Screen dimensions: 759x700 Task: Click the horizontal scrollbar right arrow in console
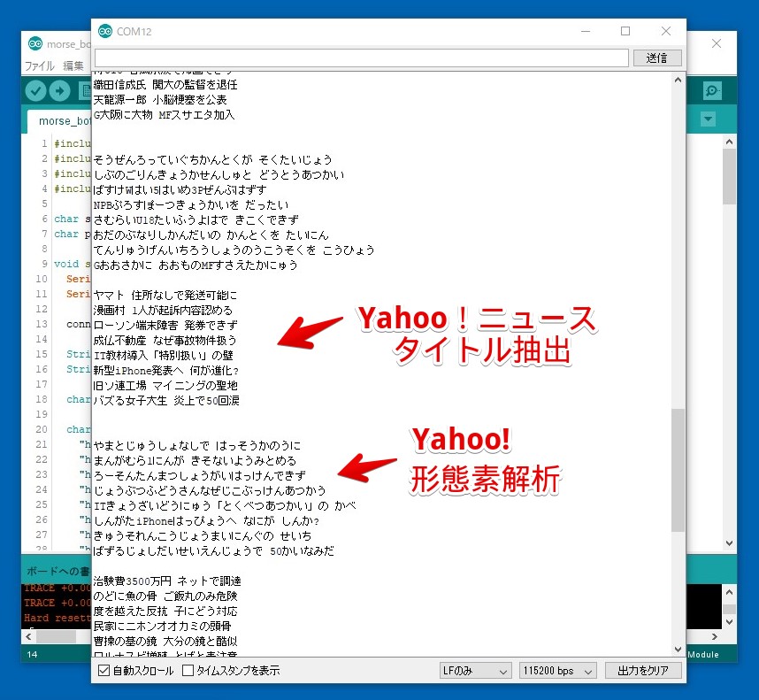(x=715, y=636)
